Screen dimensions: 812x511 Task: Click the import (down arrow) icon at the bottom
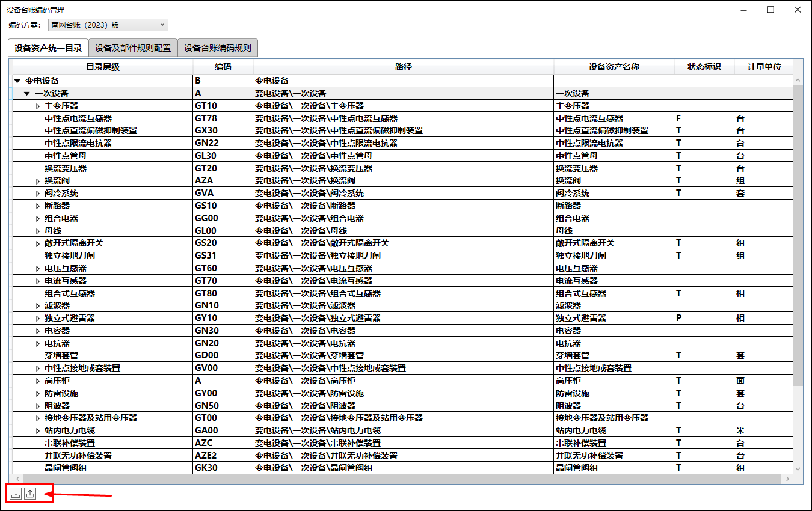[16, 494]
